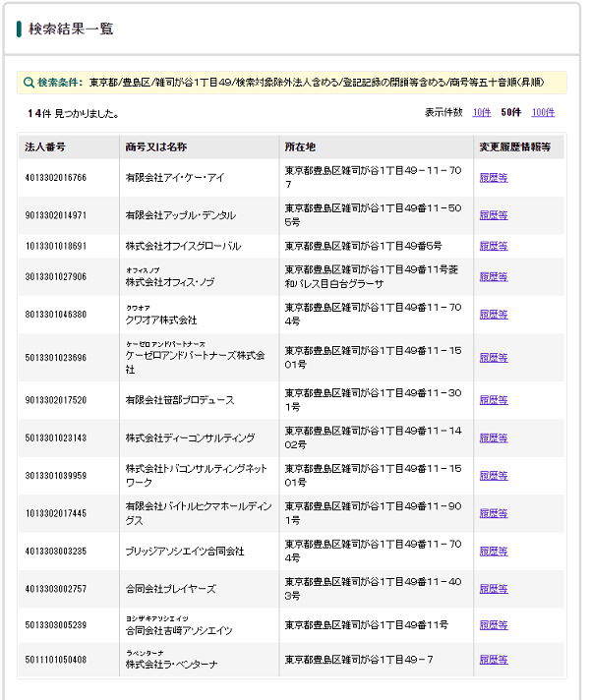Click the search condition magnifier icon
The height and width of the screenshot is (700, 590).
click(x=29, y=83)
